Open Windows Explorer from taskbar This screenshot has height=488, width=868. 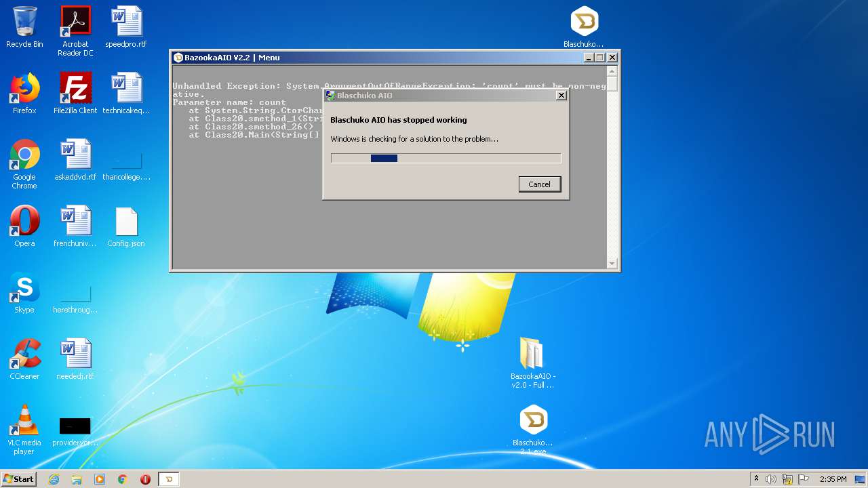click(x=77, y=479)
